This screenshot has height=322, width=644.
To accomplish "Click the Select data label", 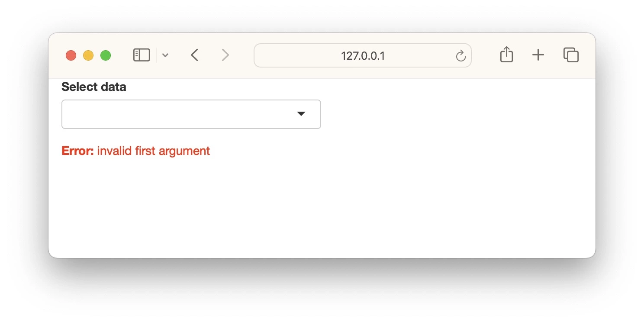I will tap(94, 87).
